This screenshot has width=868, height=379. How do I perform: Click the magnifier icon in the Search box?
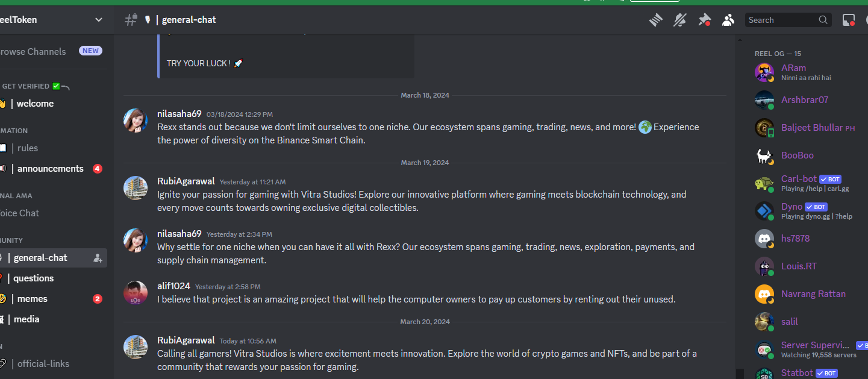(x=823, y=20)
